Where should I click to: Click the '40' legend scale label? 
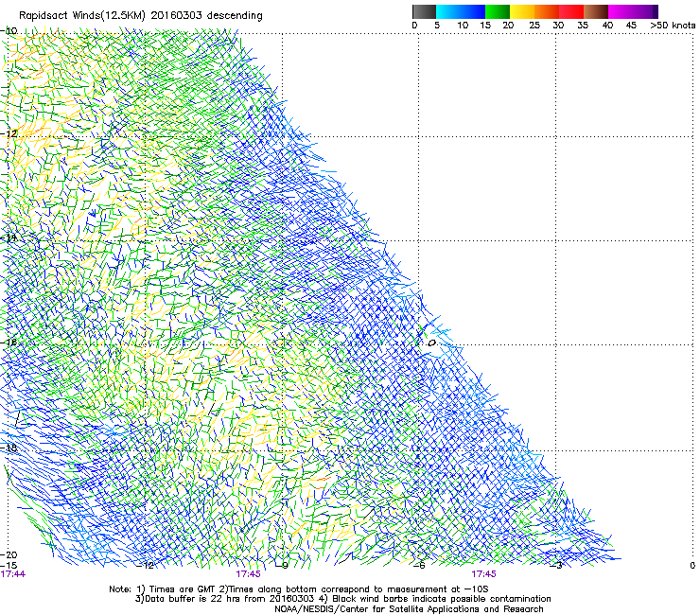(x=607, y=25)
